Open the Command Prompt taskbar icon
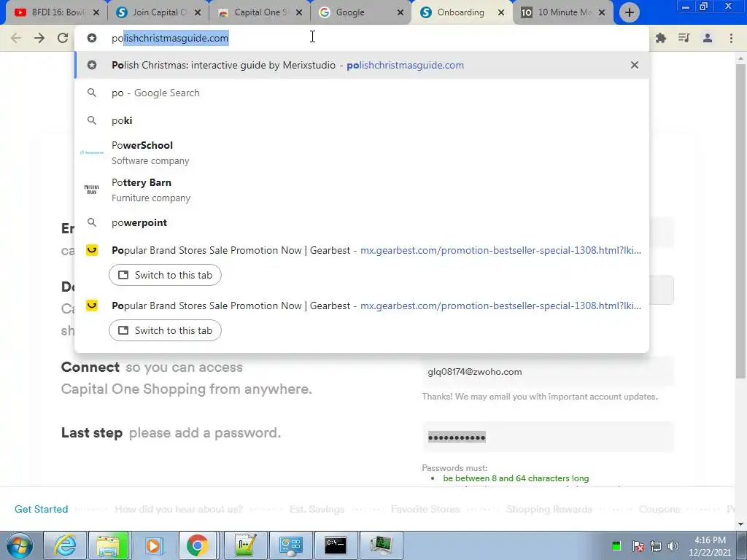The height and width of the screenshot is (560, 747). tap(336, 545)
